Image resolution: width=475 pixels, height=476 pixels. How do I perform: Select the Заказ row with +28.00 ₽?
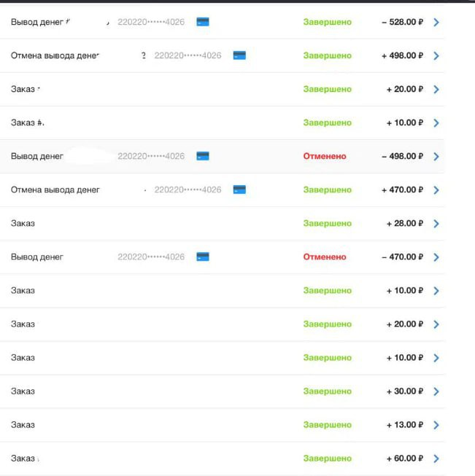[x=23, y=223]
